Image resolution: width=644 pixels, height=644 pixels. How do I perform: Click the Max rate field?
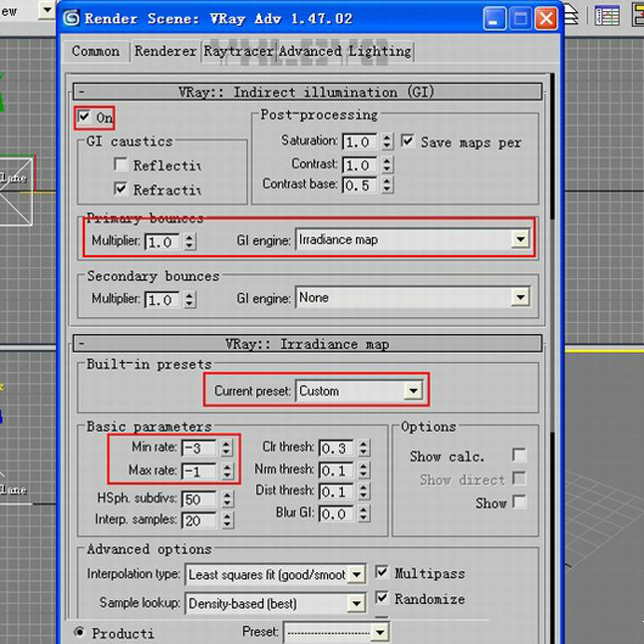point(198,471)
